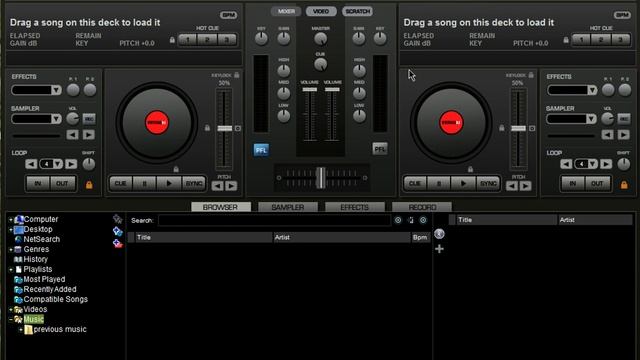The height and width of the screenshot is (360, 640).
Task: Toggle right channel PFL headphone monitor
Action: coord(380,149)
